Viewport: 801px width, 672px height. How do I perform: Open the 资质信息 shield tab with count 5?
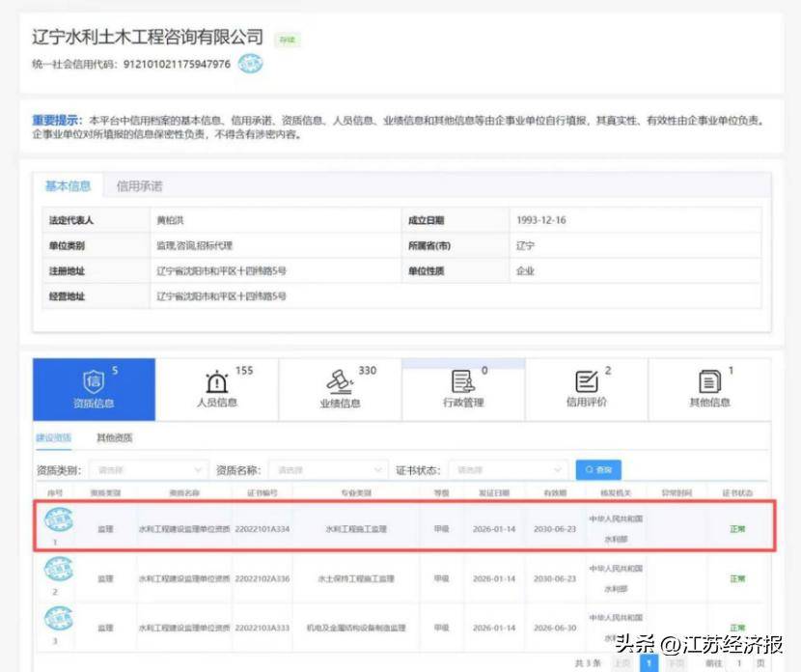tap(94, 389)
